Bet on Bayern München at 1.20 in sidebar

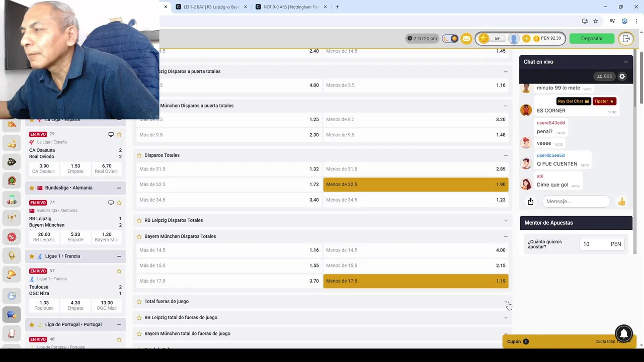(107, 237)
